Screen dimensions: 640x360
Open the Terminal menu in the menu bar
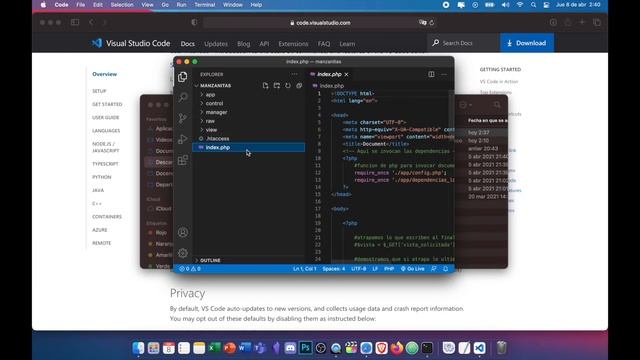coord(204,5)
